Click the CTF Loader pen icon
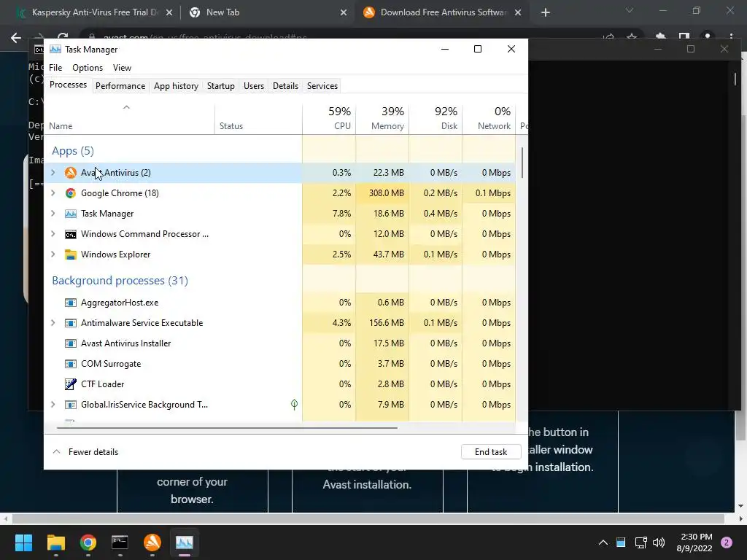This screenshot has height=560, width=747. pos(71,384)
